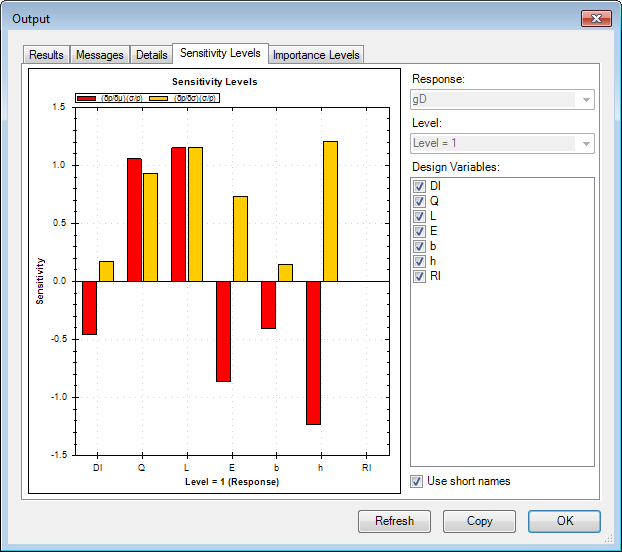Open the Messages tab
Image resolution: width=622 pixels, height=552 pixels.
point(100,55)
